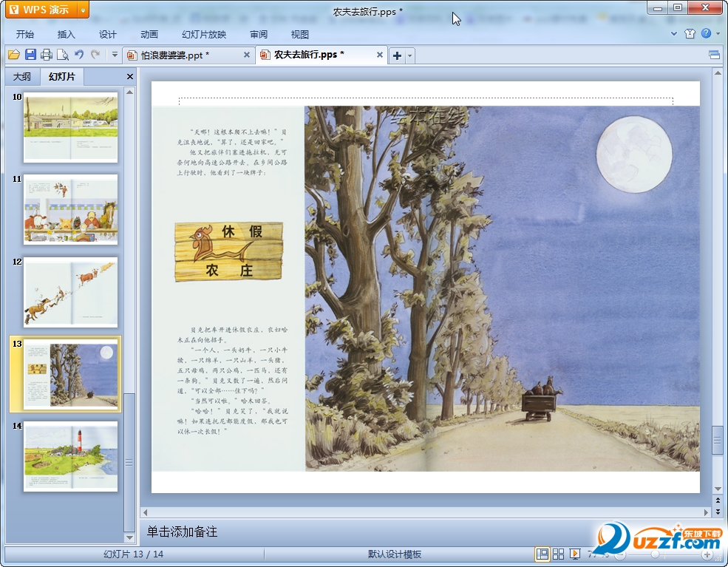Open print preview icon
Screen dimensions: 728x567
pyautogui.click(x=63, y=55)
